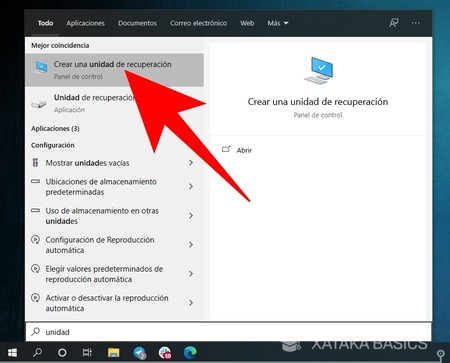Image resolution: width=450 pixels, height=363 pixels.
Task: Click the Uso de almacenamiento storage icon
Action: click(x=35, y=211)
